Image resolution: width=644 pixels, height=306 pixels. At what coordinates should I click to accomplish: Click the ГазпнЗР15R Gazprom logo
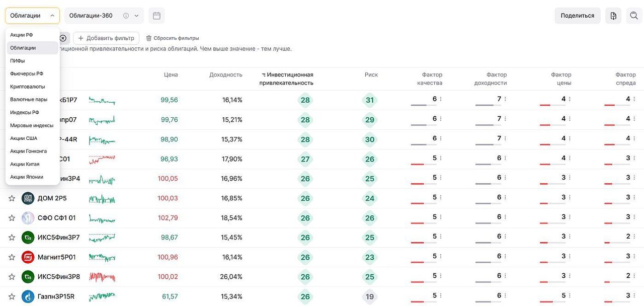click(x=28, y=296)
